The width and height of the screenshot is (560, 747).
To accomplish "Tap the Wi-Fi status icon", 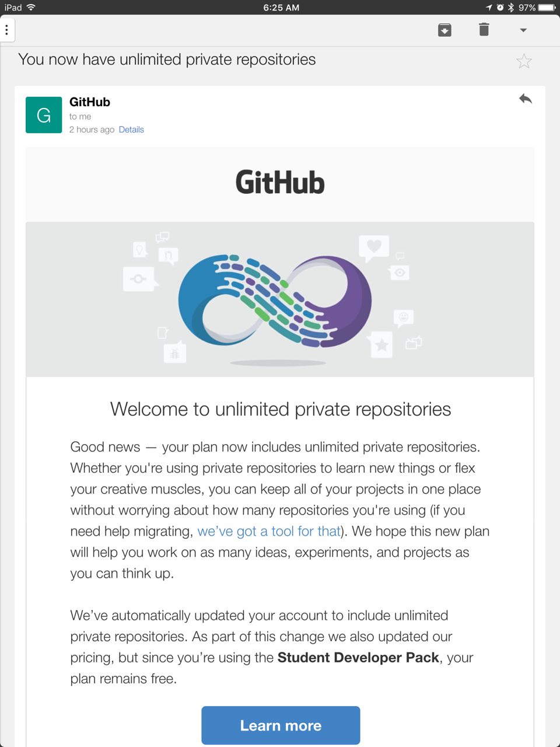I will [x=31, y=7].
